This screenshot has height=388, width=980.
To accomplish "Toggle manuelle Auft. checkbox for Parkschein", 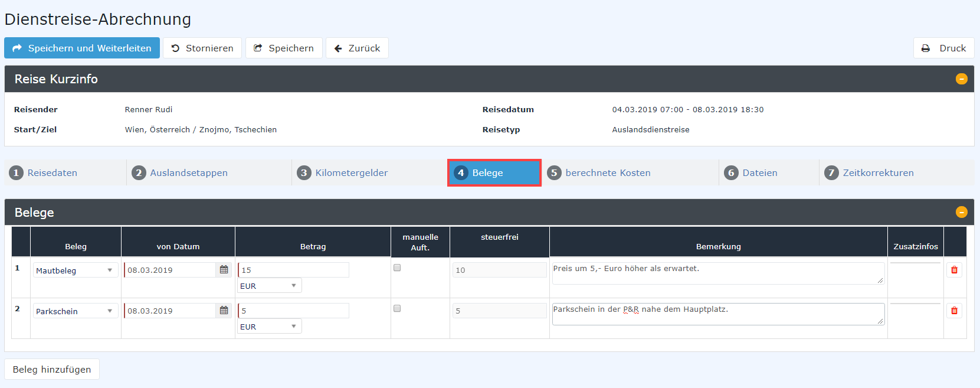I will (397, 308).
